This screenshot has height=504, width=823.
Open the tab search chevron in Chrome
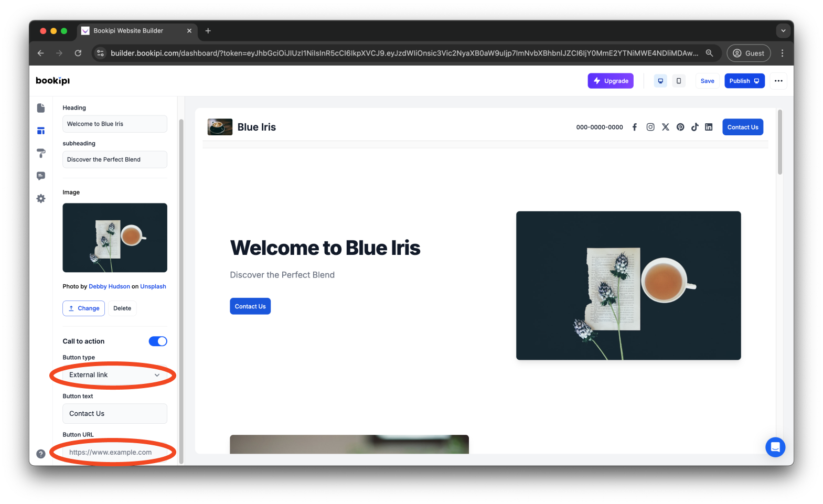pos(783,31)
